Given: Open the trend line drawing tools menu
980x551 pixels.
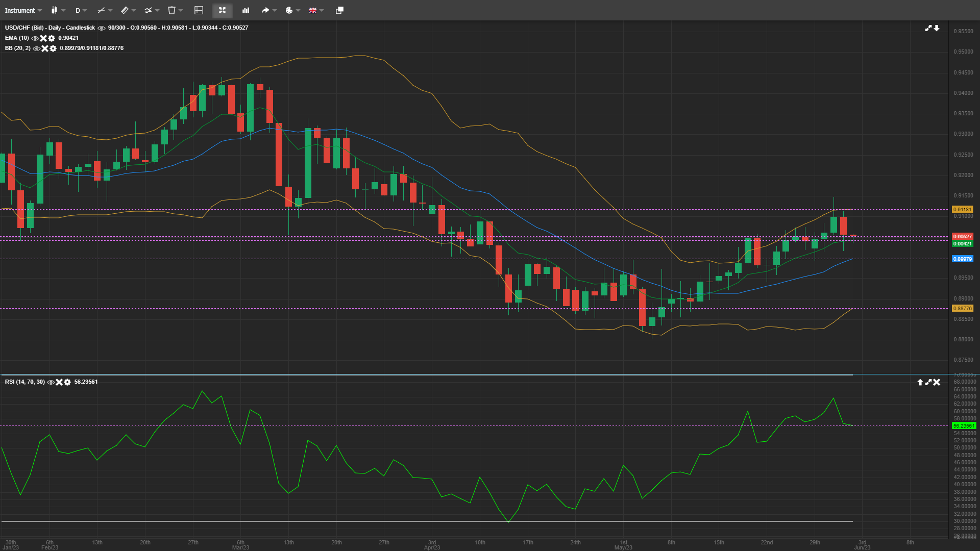Looking at the screenshot, I should click(105, 10).
